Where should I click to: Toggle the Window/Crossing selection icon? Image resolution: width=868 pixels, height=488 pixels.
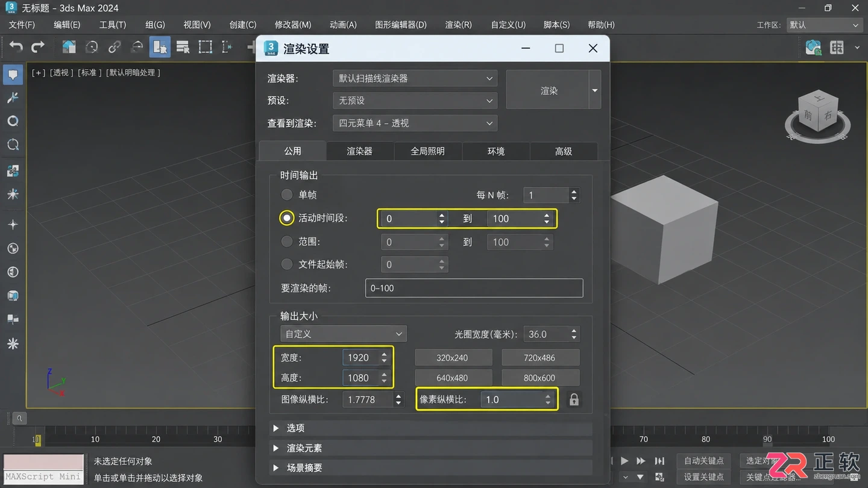coord(227,47)
